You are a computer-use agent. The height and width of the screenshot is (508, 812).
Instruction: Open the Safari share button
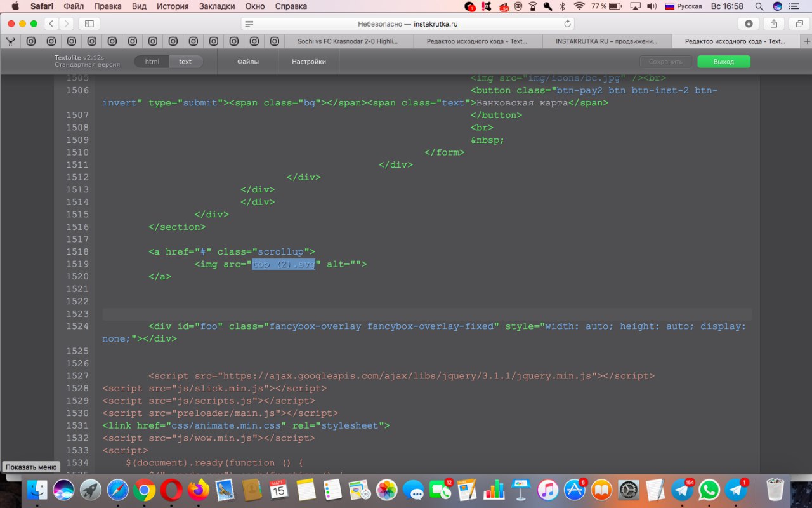[774, 23]
